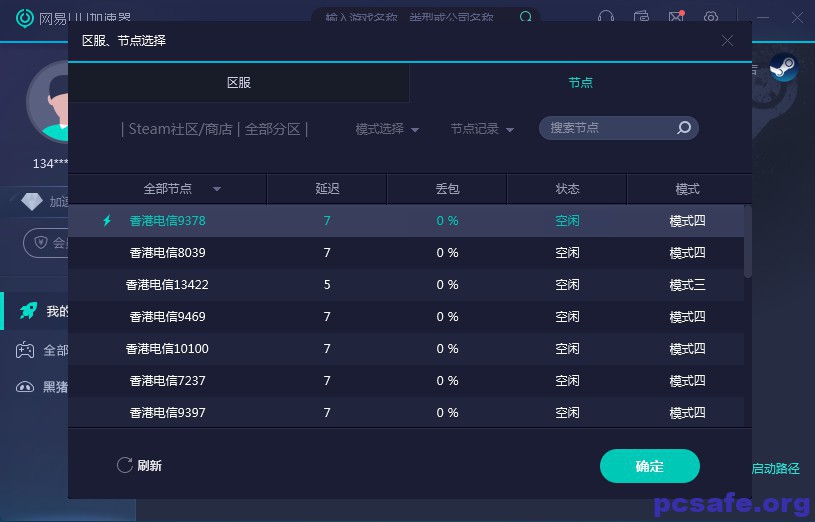Switch to the 节点 tab
815x522 pixels.
pos(580,83)
